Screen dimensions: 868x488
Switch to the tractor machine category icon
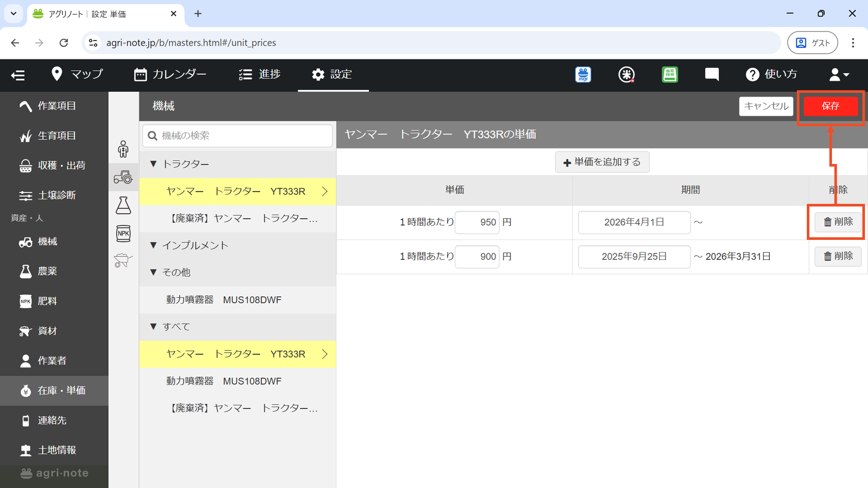coord(123,177)
